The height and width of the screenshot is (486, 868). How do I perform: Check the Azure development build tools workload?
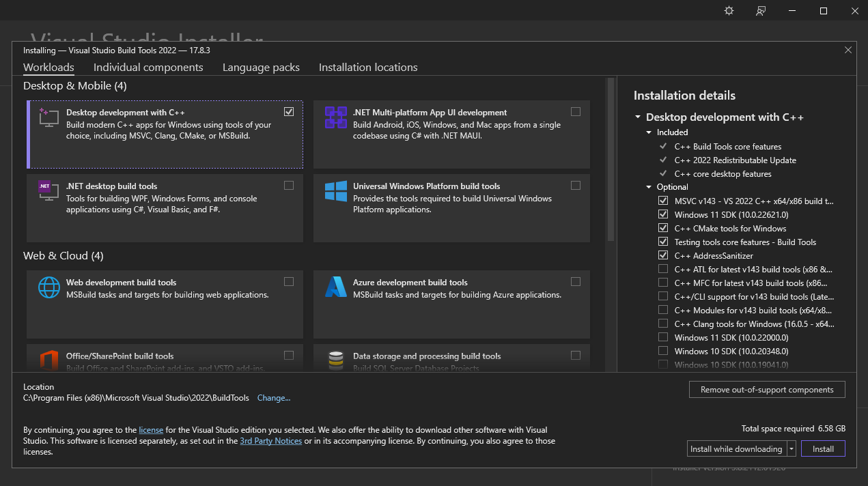click(x=576, y=282)
